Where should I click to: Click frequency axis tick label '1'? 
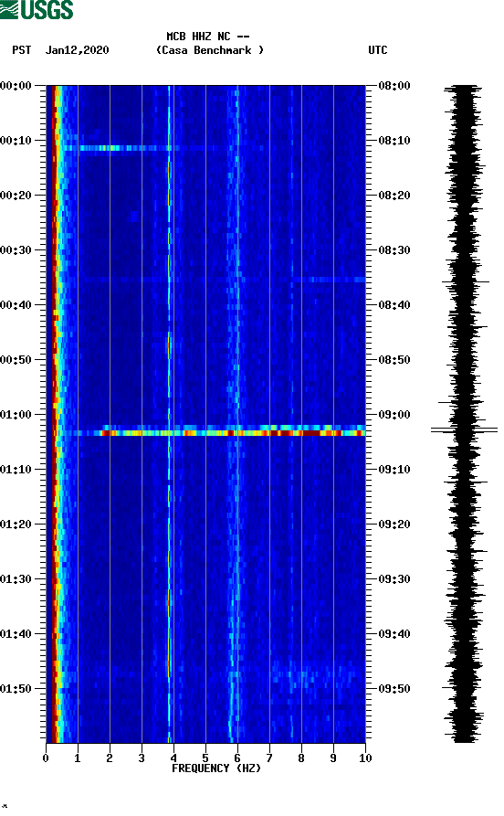point(78,758)
